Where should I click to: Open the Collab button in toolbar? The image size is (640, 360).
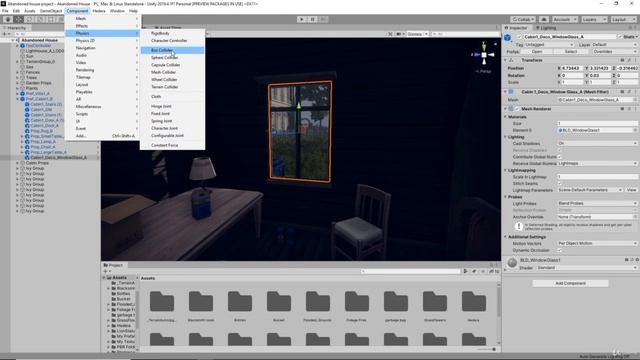click(523, 19)
